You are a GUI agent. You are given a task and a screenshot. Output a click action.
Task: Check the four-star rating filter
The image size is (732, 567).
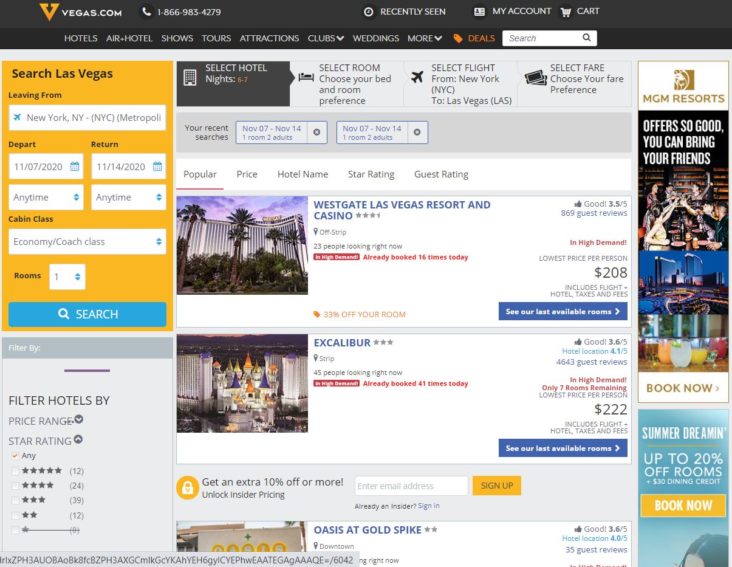pos(15,486)
